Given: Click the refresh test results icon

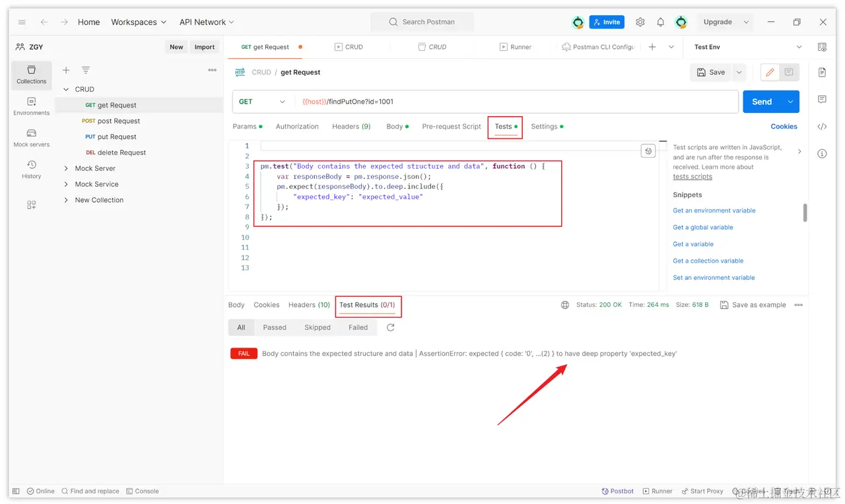Looking at the screenshot, I should pyautogui.click(x=391, y=327).
